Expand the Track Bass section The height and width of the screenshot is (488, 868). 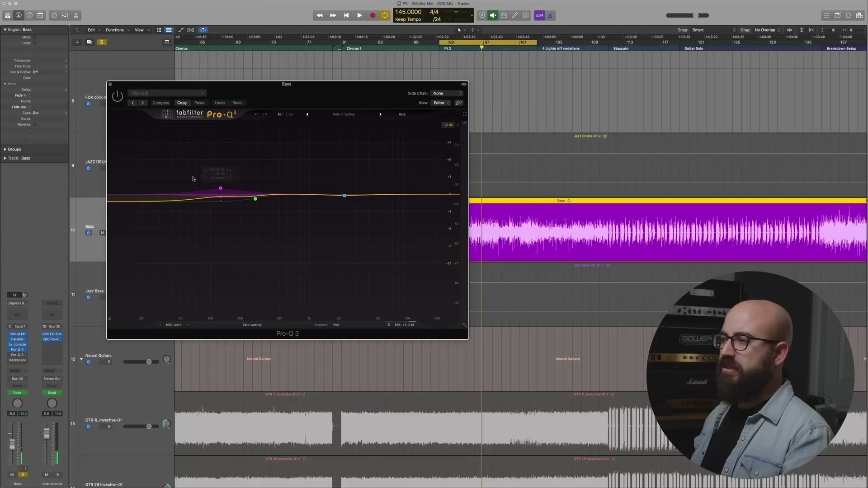click(x=5, y=158)
